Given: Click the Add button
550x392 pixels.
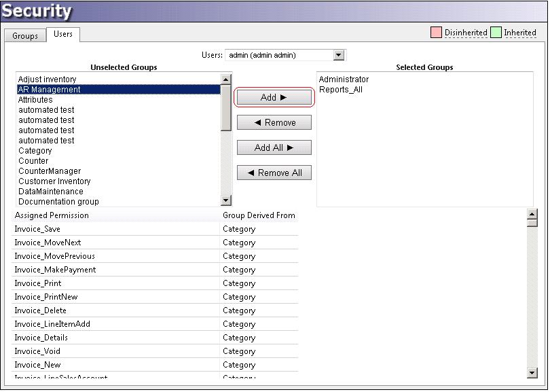Looking at the screenshot, I should (274, 98).
